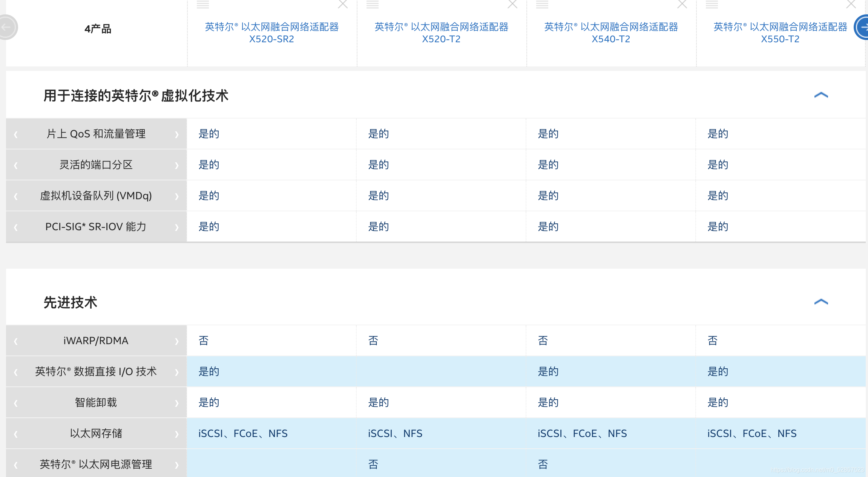Click X520-SR2 storage value iSCSI、FCoE、NFS
Screen dimensions: 868x477
point(243,433)
